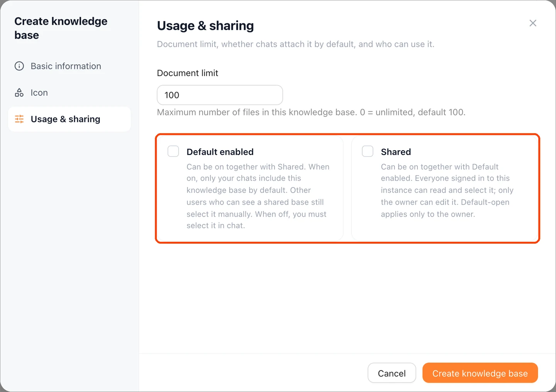Click the sliders icon beside Usage & sharing
This screenshot has width=556, height=392.
click(19, 119)
